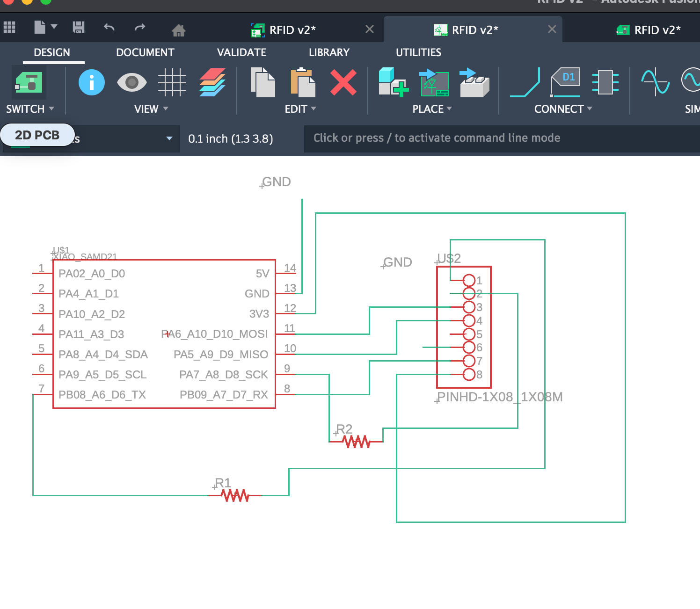Switch to the LIBRARY ribbon tab

click(329, 52)
